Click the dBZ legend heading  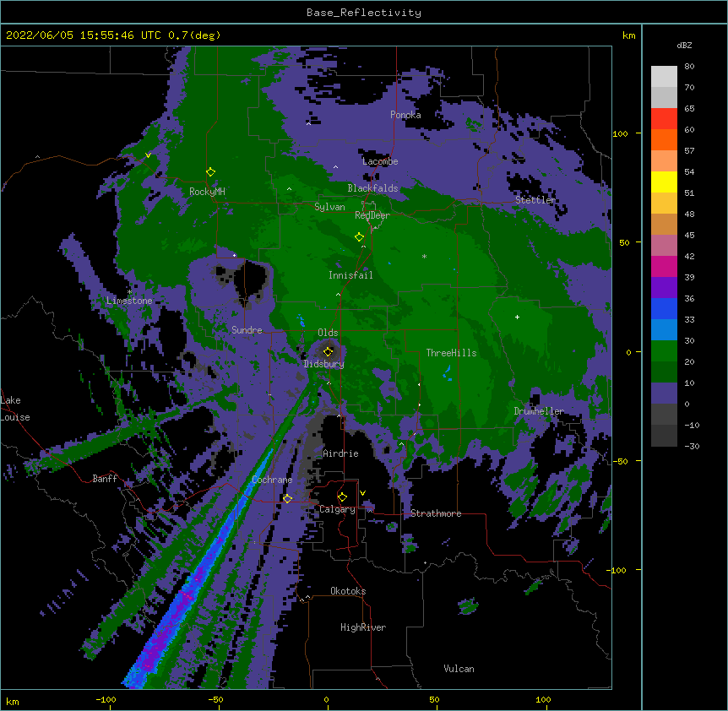click(x=684, y=46)
